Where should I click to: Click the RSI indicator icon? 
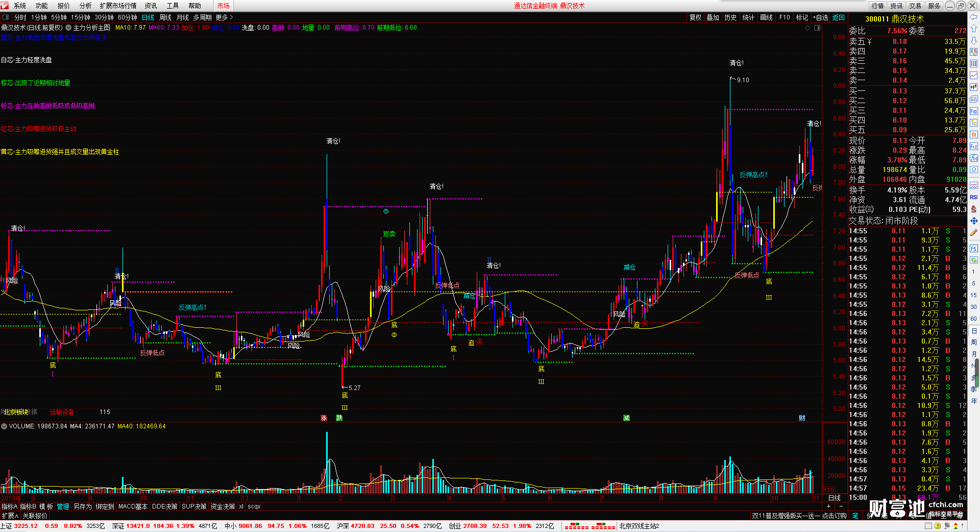(974, 197)
